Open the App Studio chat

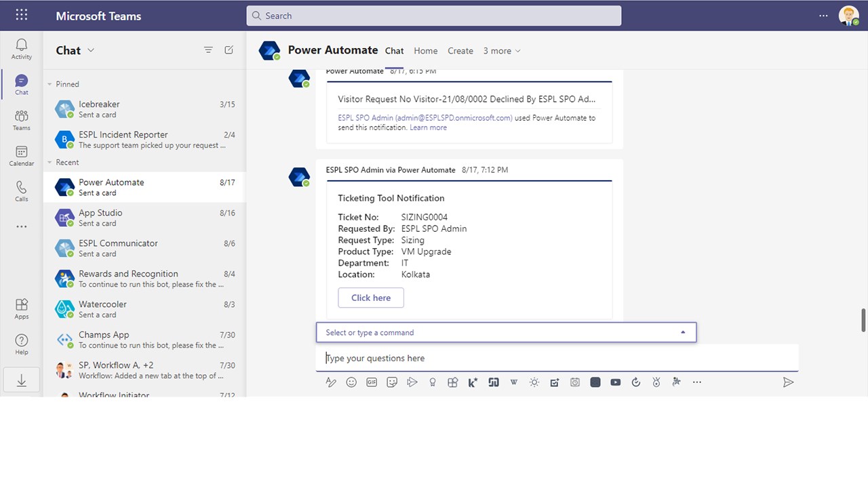(144, 218)
